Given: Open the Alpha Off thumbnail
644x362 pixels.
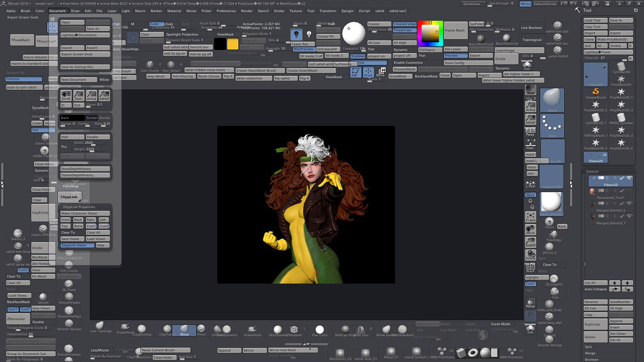Looking at the screenshot, I should (552, 151).
